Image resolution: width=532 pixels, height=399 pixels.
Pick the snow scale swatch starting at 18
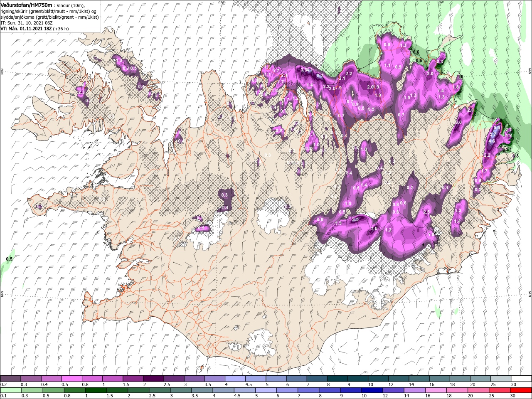(461, 378)
